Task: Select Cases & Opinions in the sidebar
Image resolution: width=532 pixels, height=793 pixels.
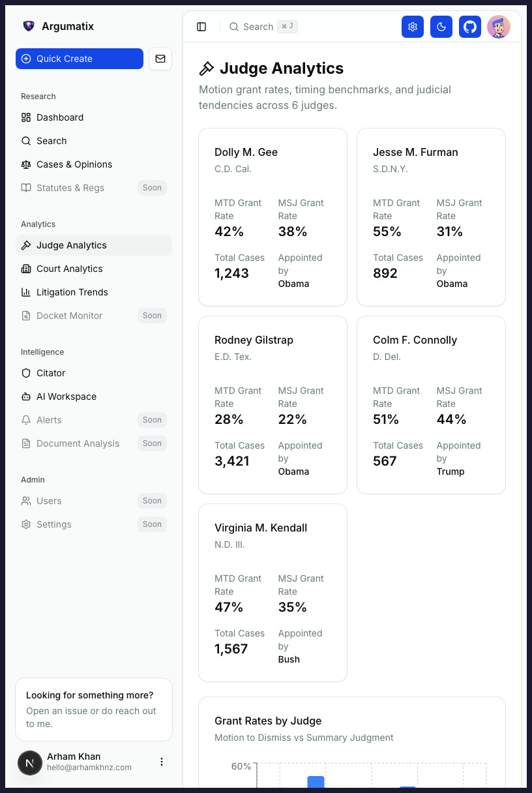Action: coord(74,164)
